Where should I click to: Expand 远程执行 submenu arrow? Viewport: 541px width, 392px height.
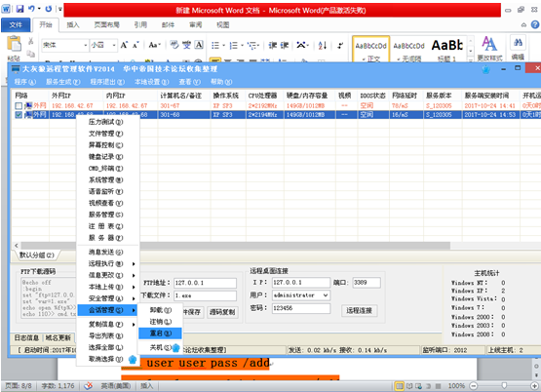[x=134, y=264]
